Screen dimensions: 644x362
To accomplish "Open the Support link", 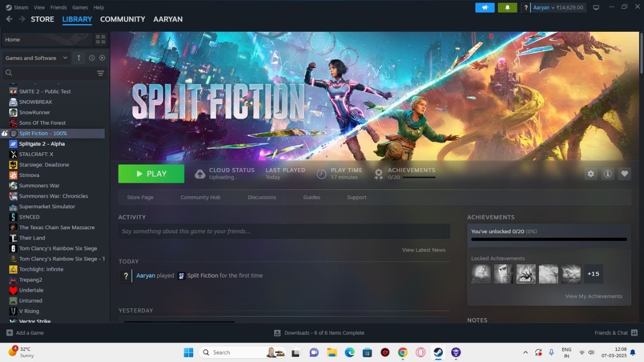I will coord(357,198).
